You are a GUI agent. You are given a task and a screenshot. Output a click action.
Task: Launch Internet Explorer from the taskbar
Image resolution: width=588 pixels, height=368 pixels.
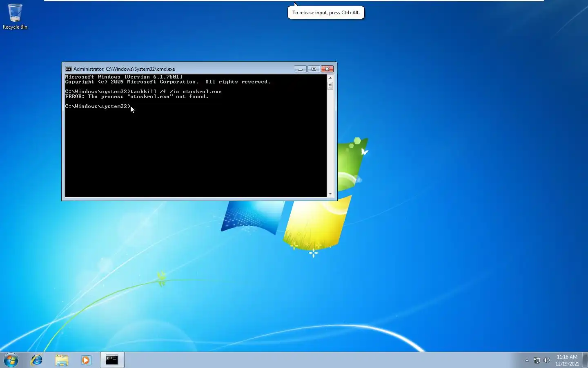point(37,360)
